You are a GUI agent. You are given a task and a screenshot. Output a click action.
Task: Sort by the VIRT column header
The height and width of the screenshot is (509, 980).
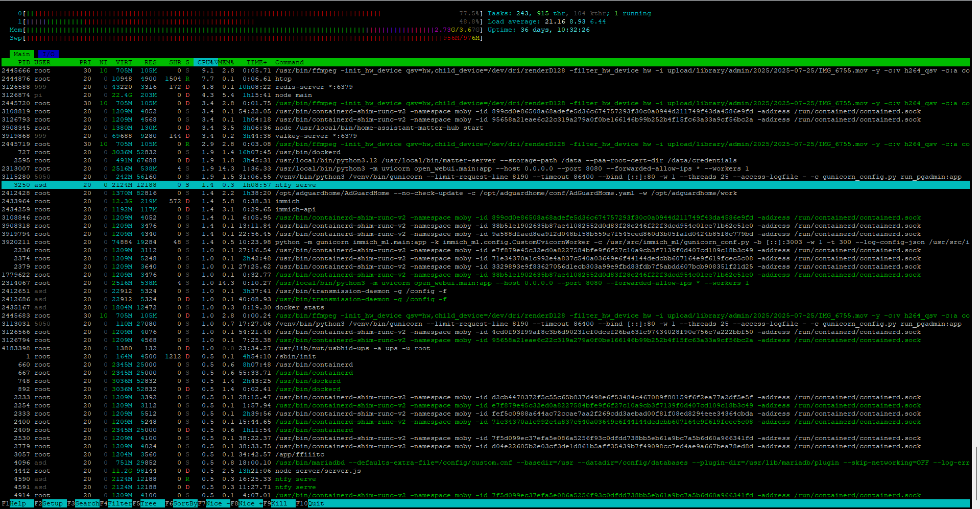[x=124, y=62]
